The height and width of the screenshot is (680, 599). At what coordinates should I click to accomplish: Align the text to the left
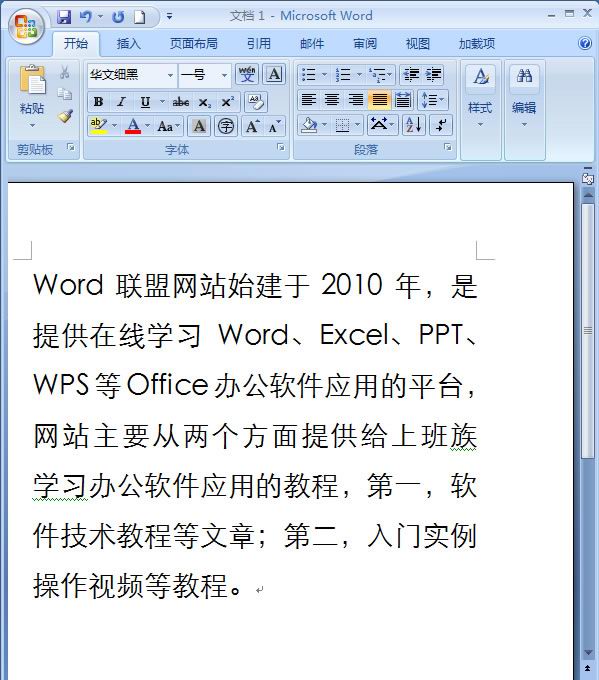click(x=308, y=100)
